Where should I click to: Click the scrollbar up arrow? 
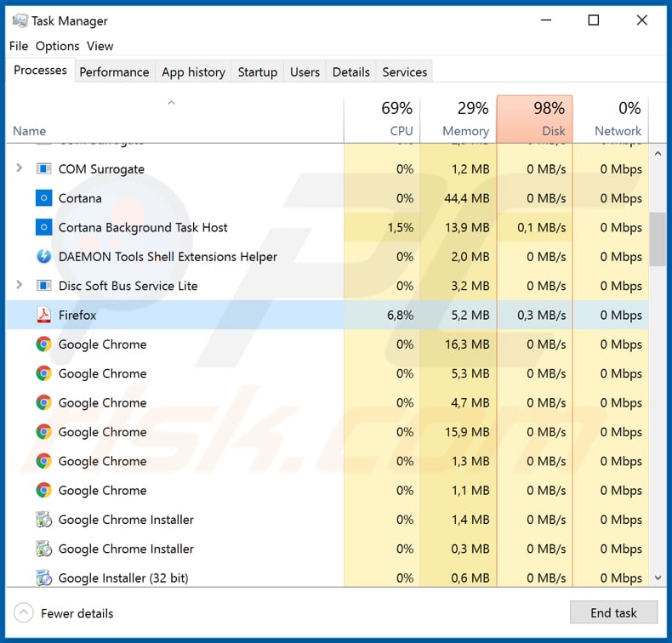tap(658, 153)
